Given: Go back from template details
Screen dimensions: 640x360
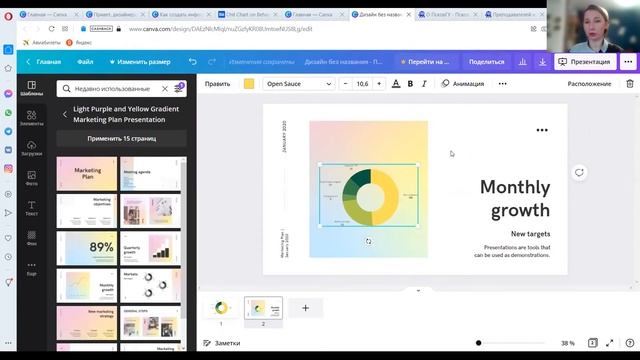Looking at the screenshot, I should (x=65, y=114).
